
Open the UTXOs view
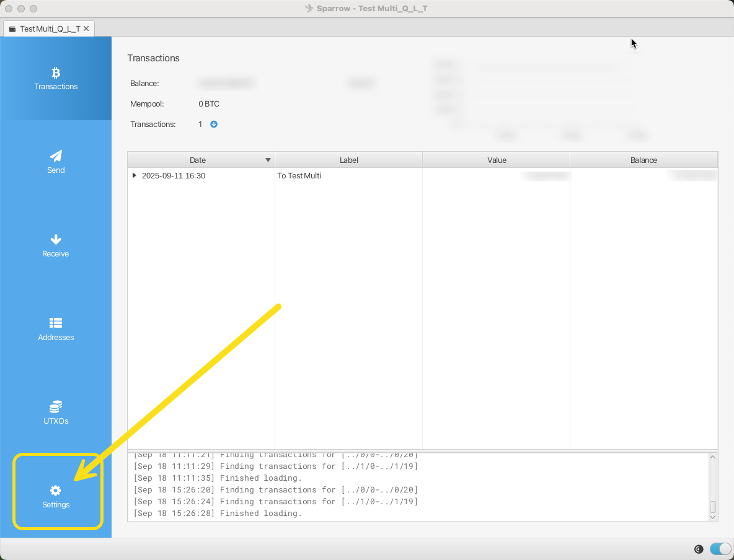56,413
